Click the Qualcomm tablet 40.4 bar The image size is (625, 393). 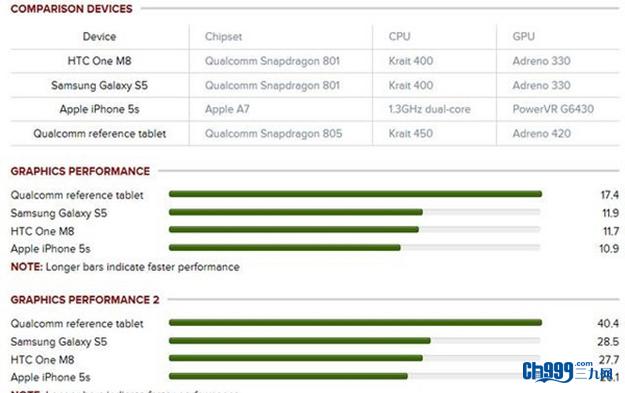(x=355, y=322)
